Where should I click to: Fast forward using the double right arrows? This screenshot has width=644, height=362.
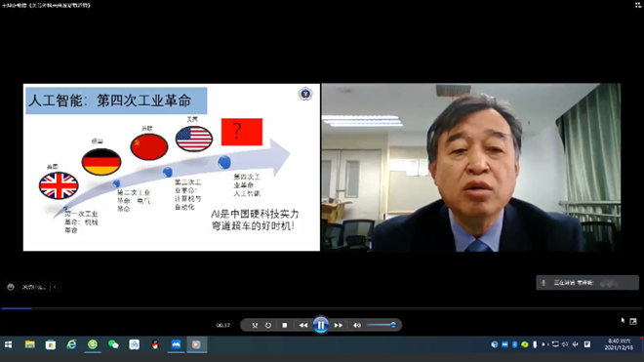point(338,325)
